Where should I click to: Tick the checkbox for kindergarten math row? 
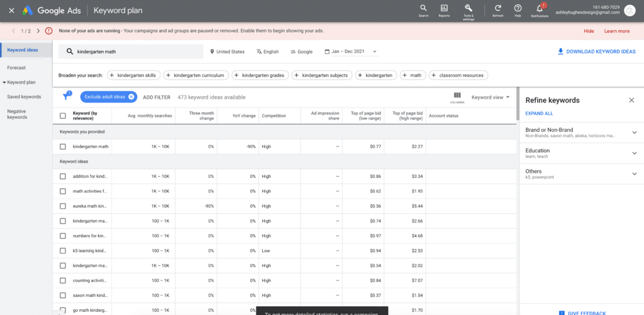click(x=62, y=146)
